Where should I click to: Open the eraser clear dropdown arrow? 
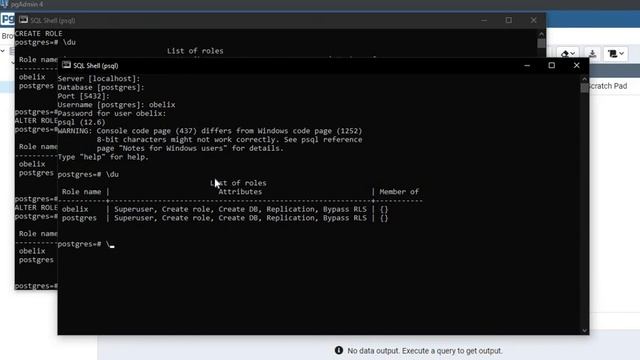coord(573,53)
